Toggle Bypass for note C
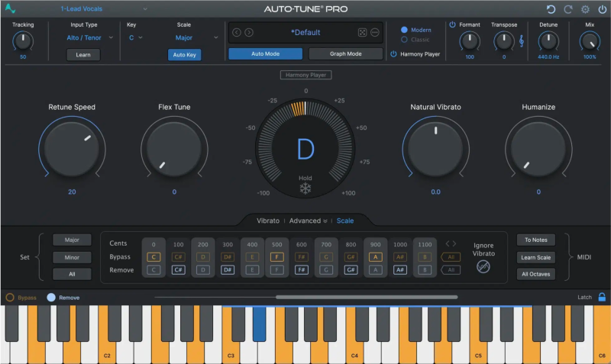 (154, 257)
